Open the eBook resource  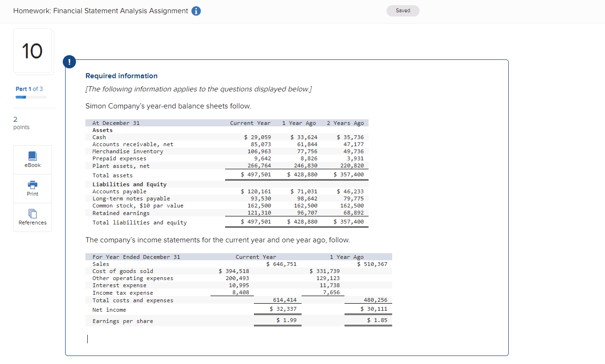point(32,159)
